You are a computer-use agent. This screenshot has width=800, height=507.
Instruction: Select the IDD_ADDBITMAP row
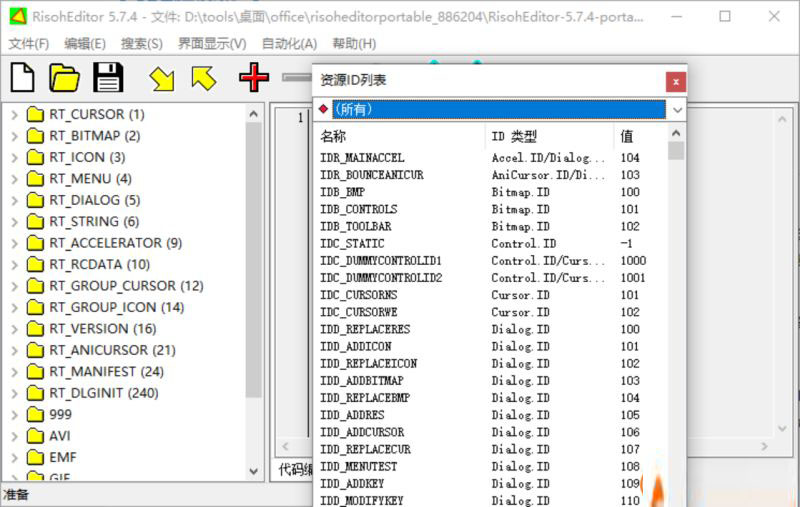point(490,381)
